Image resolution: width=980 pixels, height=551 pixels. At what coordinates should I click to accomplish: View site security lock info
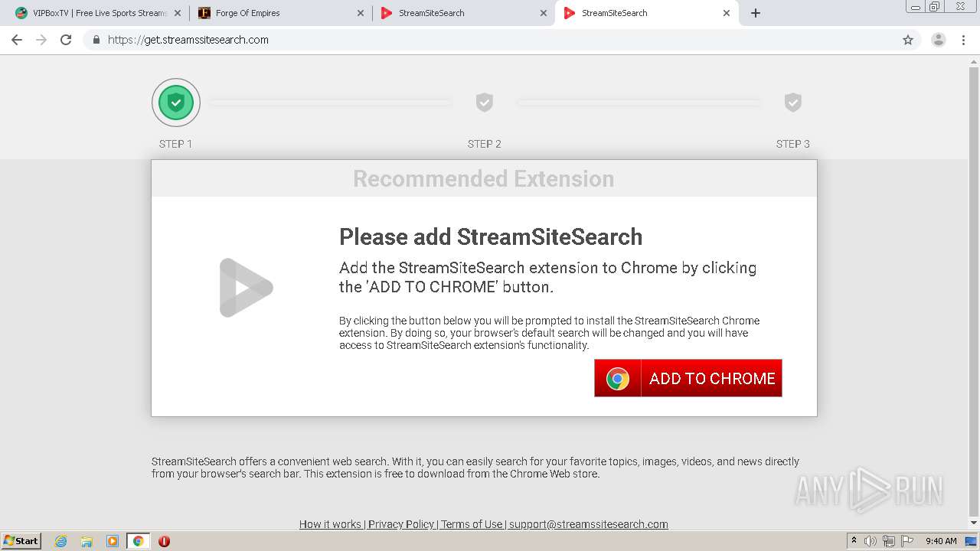(x=96, y=40)
